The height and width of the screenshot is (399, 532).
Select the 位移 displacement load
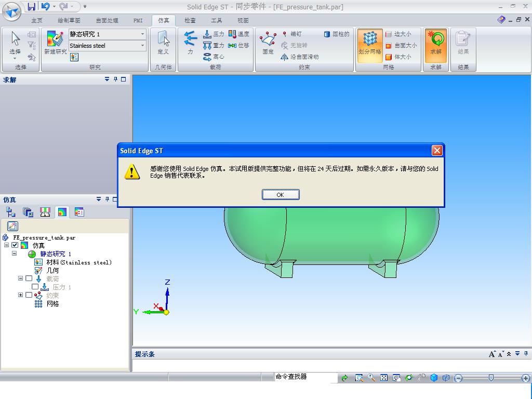(238, 46)
